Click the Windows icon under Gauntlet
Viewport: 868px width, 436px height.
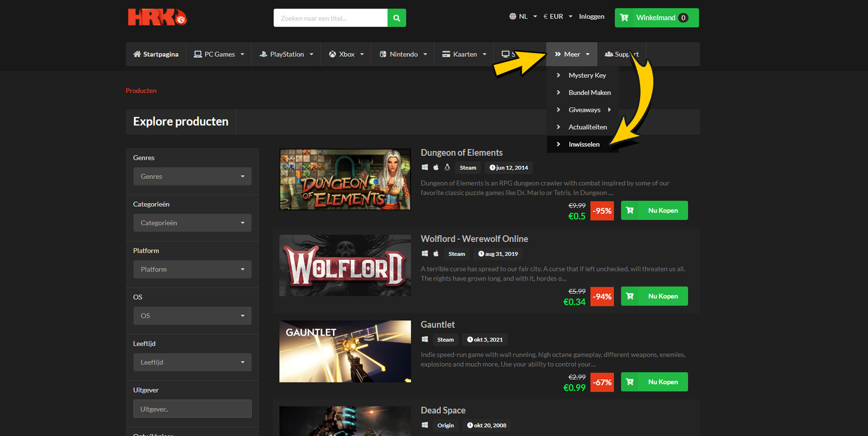[x=425, y=340]
